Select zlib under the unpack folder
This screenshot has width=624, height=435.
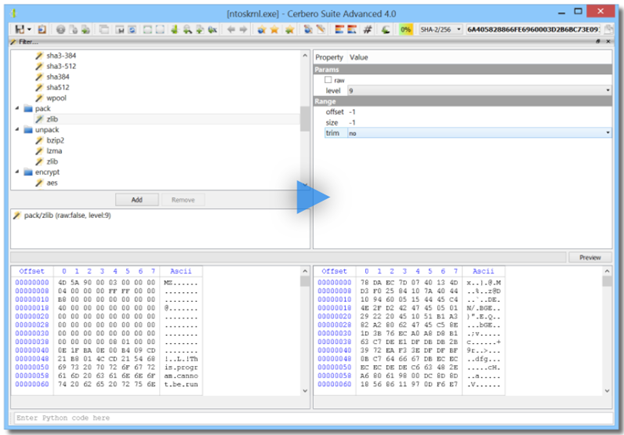click(52, 162)
